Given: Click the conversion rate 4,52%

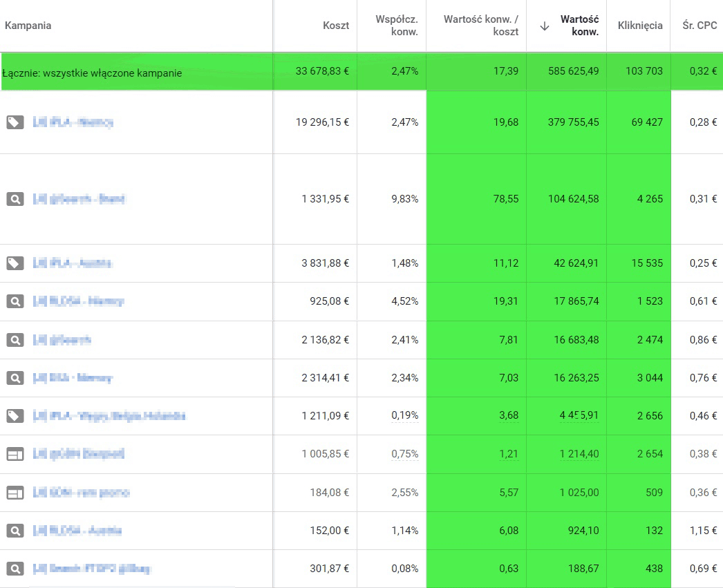Looking at the screenshot, I should click(405, 301).
